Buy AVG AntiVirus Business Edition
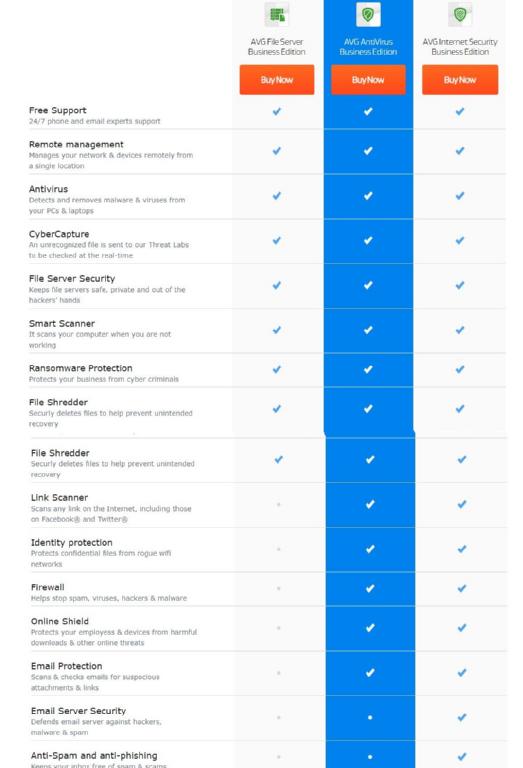Image resolution: width=523 pixels, height=768 pixels. tap(368, 79)
